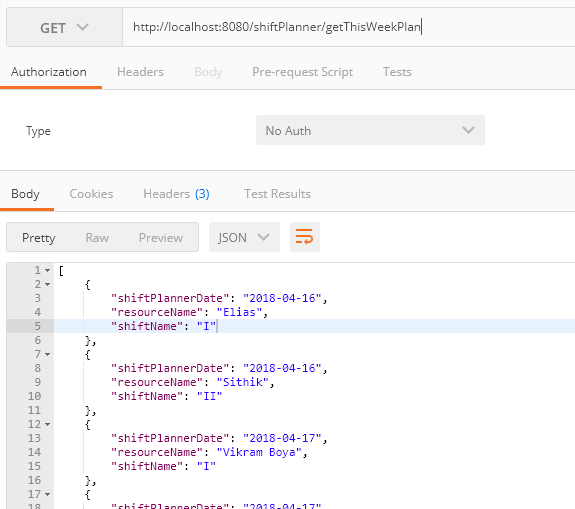Open the response Cookies tab
This screenshot has height=509, width=575.
91,194
